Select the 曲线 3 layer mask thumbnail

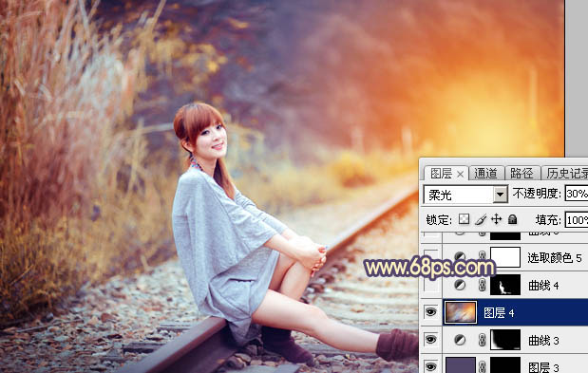(x=505, y=340)
